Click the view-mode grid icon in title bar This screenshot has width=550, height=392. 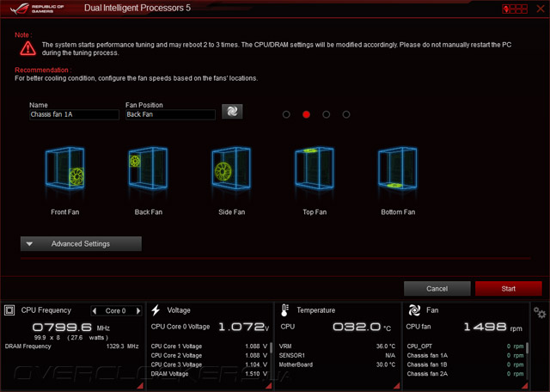515,9
